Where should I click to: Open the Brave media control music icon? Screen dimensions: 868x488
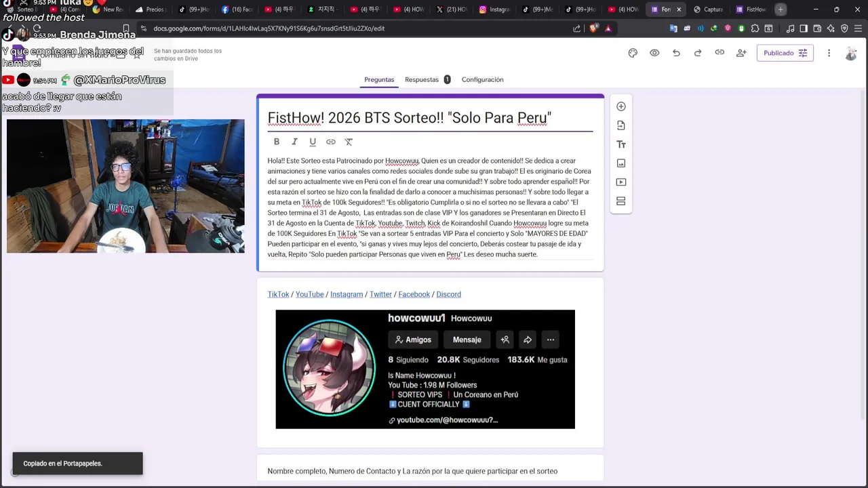coord(790,28)
